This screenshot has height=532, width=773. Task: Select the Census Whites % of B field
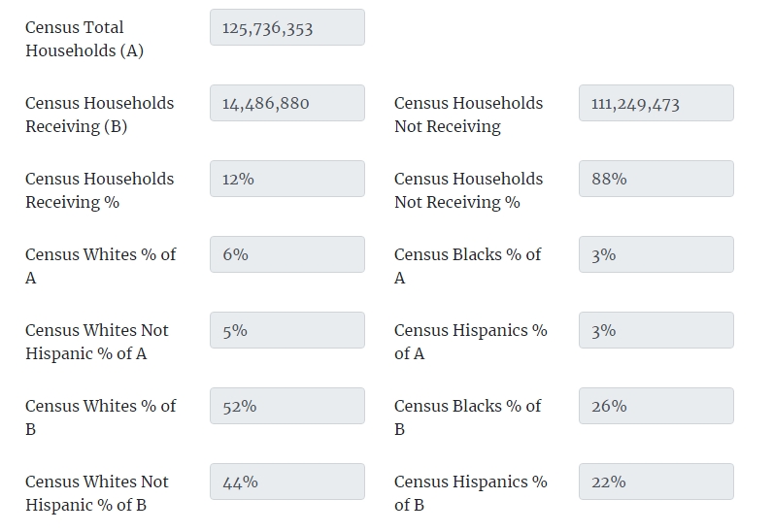[x=286, y=406]
